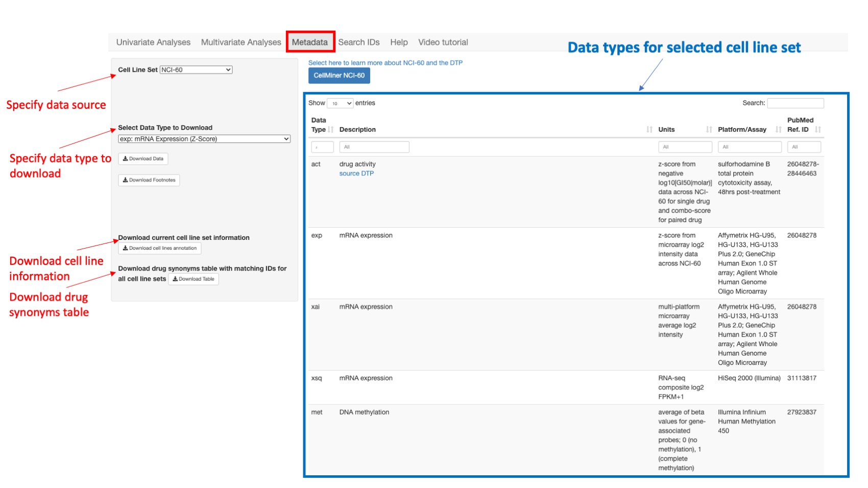The width and height of the screenshot is (868, 488).
Task: Switch to Univariate Analyses
Action: coord(153,42)
